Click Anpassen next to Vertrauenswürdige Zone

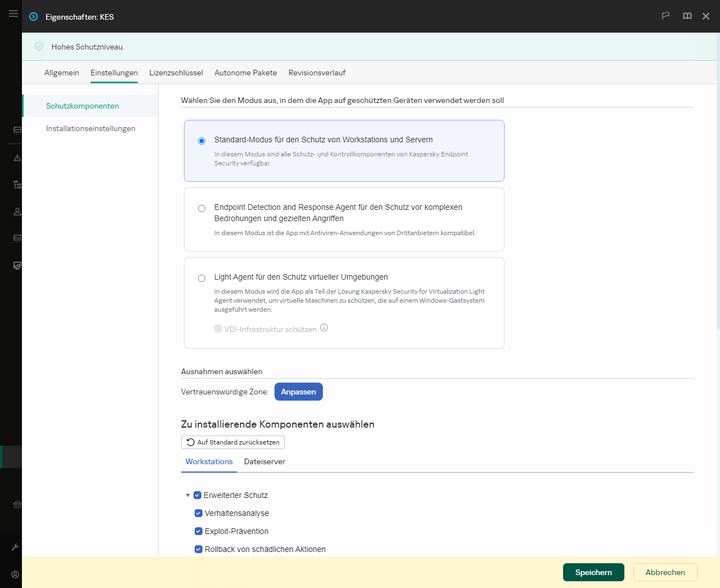[x=298, y=392]
